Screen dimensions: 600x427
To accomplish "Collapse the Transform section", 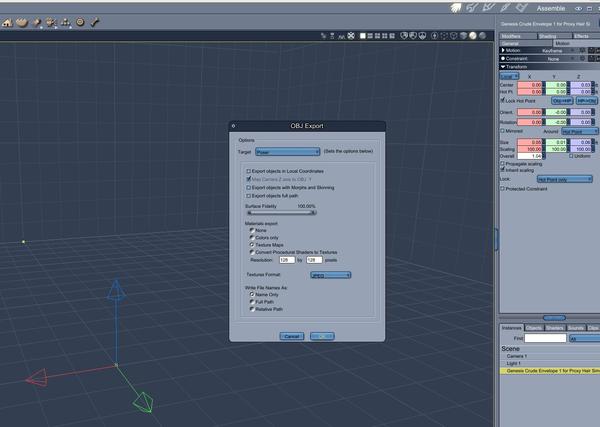I will [503, 67].
